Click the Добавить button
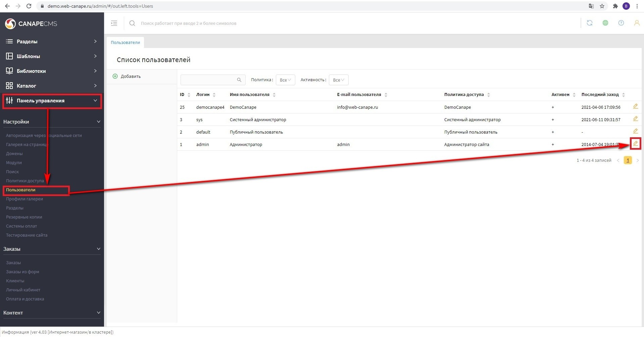 127,76
